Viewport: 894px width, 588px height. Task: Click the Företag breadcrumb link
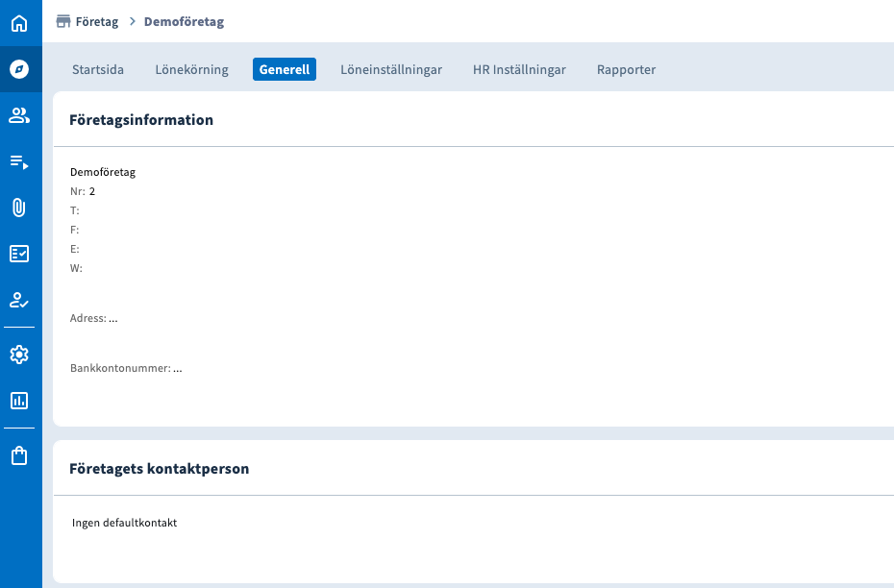tap(97, 21)
